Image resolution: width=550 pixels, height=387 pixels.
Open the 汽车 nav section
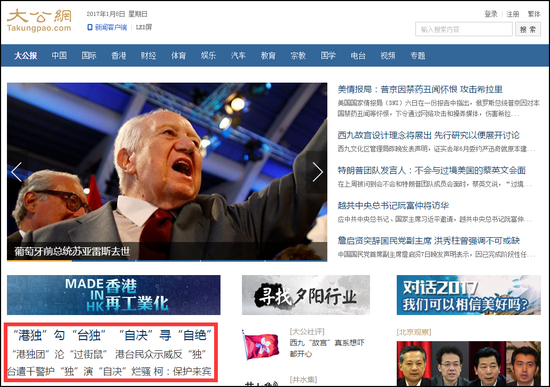click(x=238, y=55)
